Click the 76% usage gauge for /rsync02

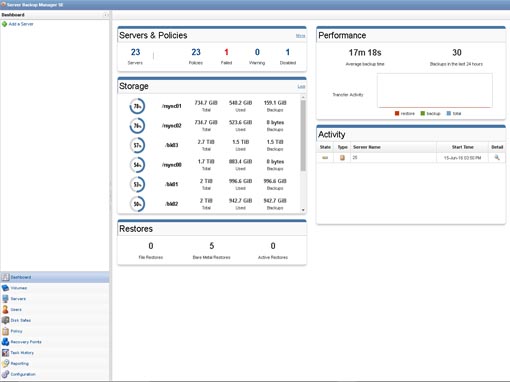pos(137,126)
